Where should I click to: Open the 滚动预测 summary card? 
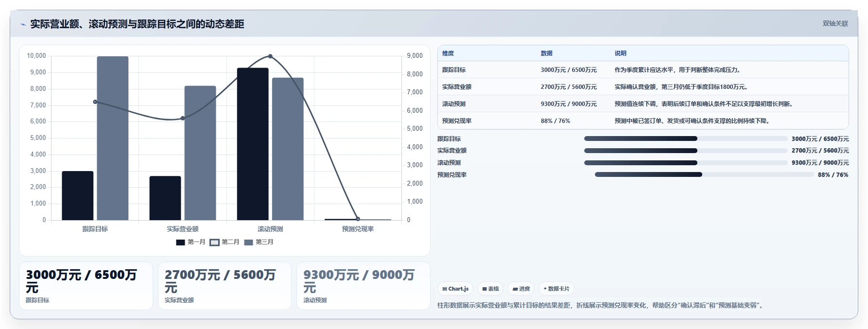coord(364,286)
